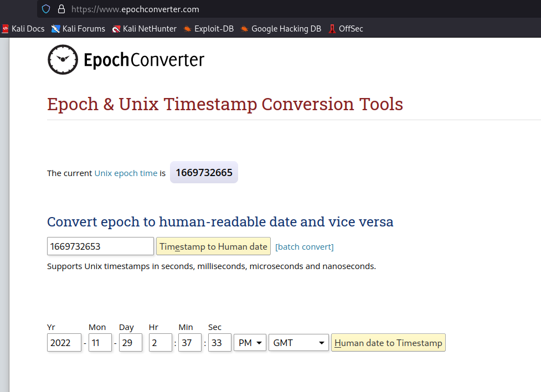Open the Kali NetHunter bookmark

tap(144, 29)
